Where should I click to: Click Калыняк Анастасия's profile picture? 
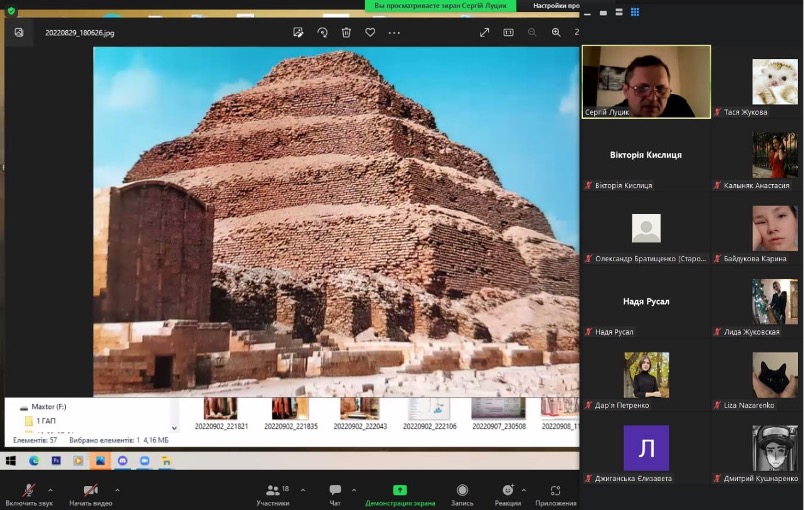[775, 155]
